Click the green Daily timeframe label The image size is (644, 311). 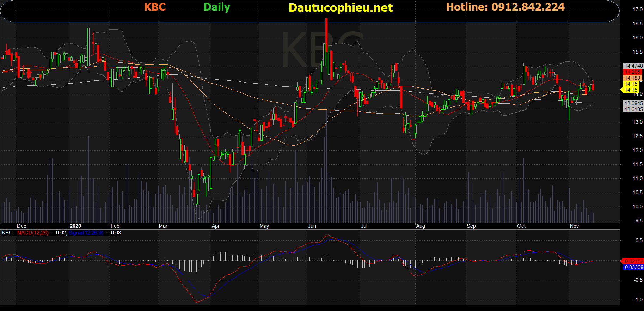pyautogui.click(x=216, y=7)
